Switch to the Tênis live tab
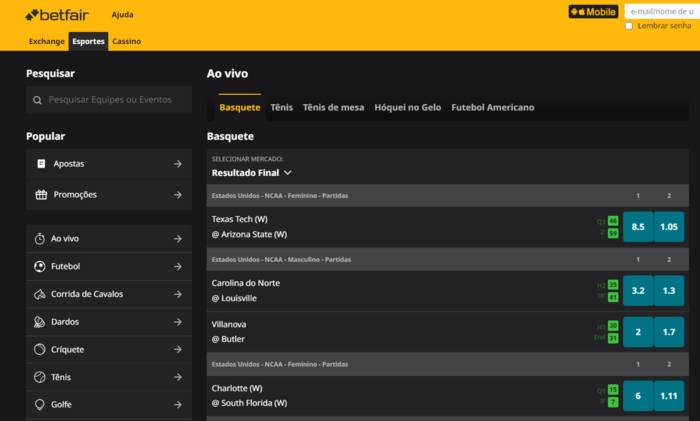The width and height of the screenshot is (700, 421). pos(282,107)
